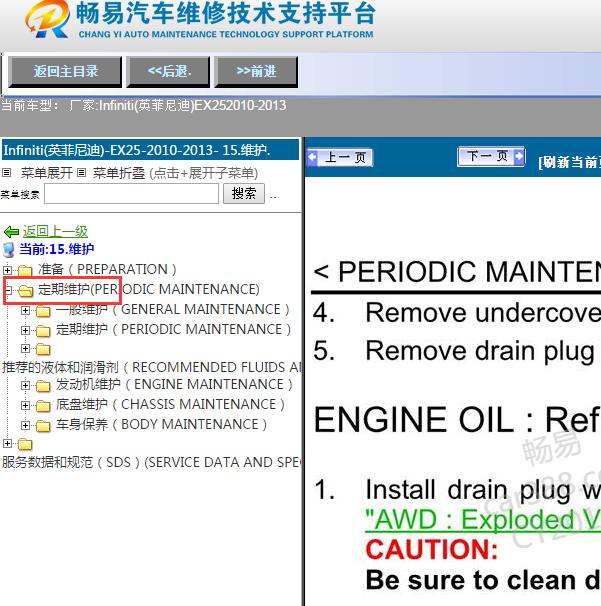The width and height of the screenshot is (601, 606).
Task: Select 定期维护(PERIODIC MAINTENANCE) parent tree item
Action: 149,289
